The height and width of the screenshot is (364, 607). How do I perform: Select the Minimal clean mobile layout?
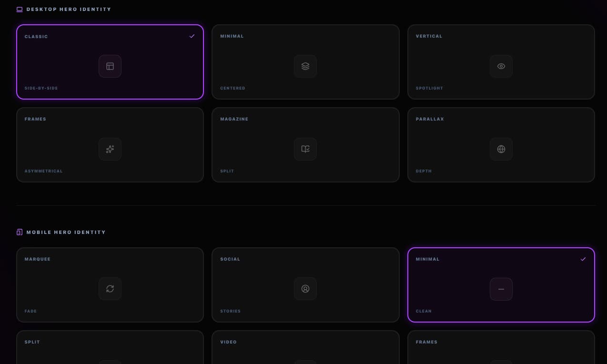[501, 285]
